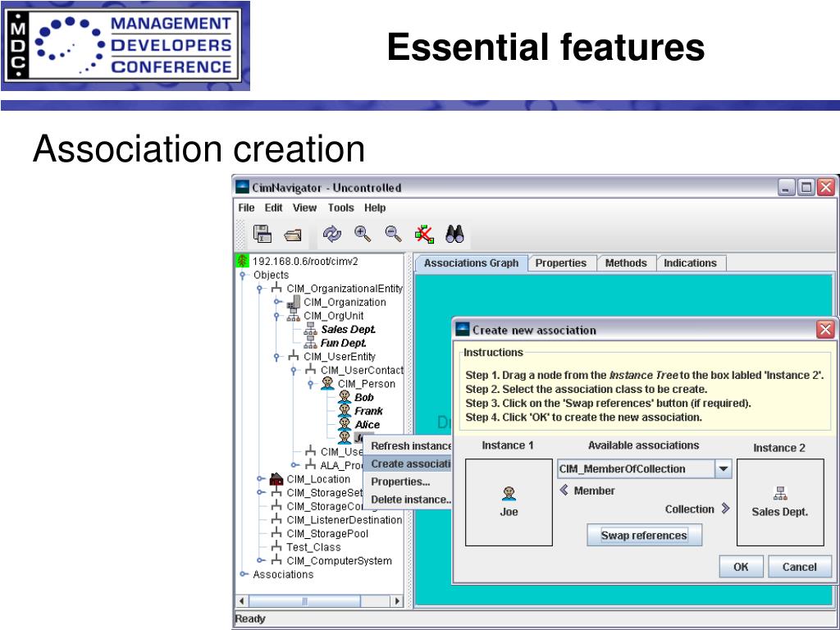This screenshot has width=840, height=630.
Task: Select the CIM_UserContact tree item
Action: coord(362,370)
